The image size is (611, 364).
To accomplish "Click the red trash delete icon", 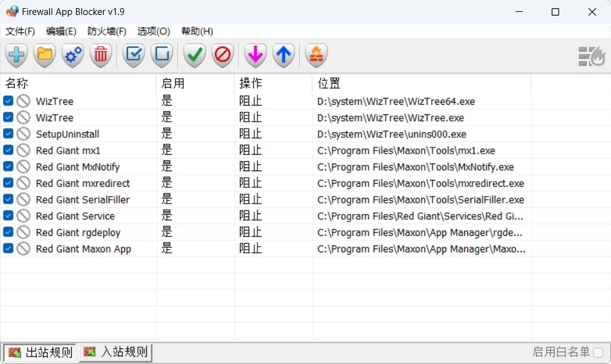I will 101,55.
